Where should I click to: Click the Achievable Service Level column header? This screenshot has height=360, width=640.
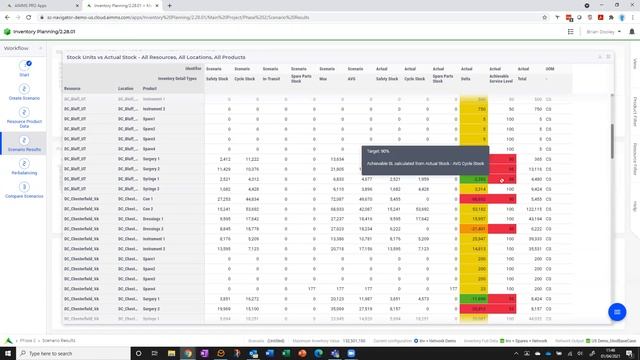tap(501, 79)
